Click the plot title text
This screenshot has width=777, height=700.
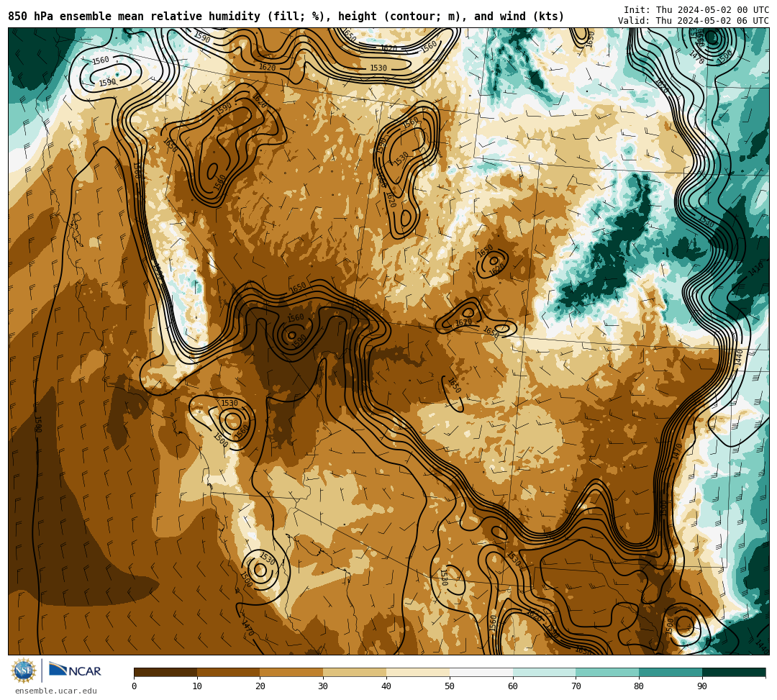coord(286,17)
